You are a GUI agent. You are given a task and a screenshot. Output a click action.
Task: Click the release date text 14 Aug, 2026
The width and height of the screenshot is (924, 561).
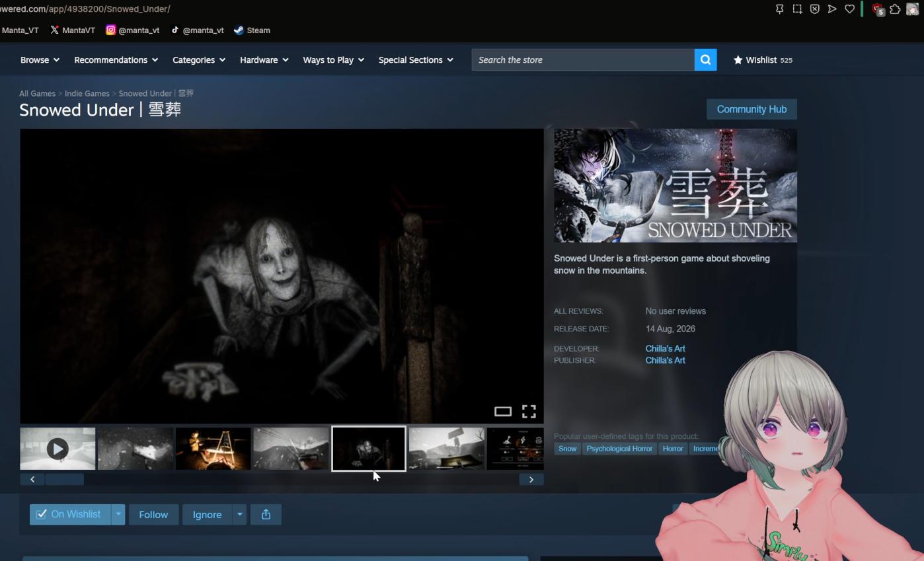(x=670, y=329)
